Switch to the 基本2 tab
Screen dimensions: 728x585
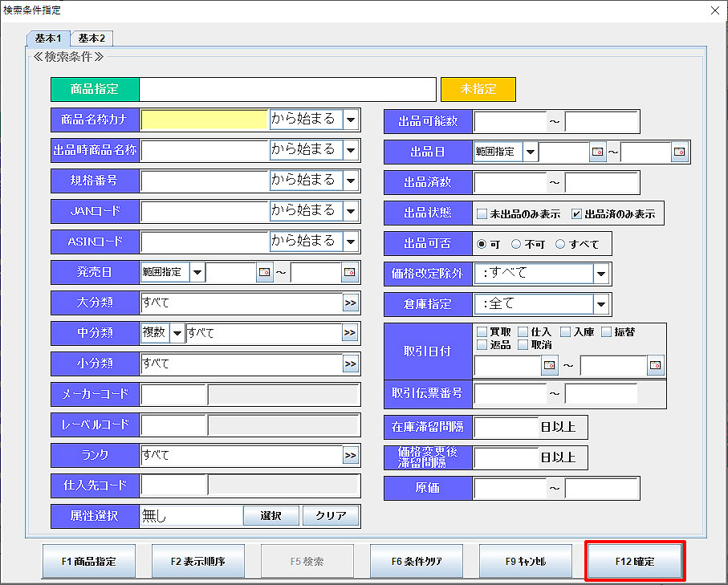click(92, 38)
